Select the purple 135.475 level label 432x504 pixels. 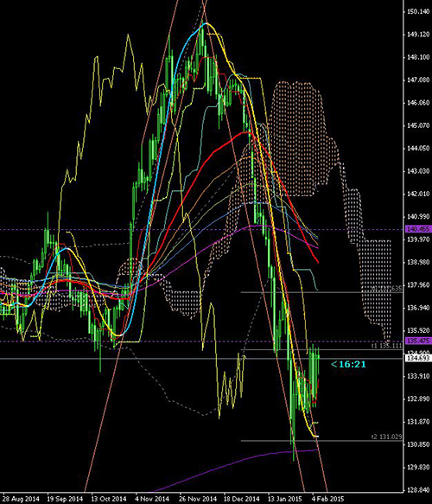pos(418,341)
